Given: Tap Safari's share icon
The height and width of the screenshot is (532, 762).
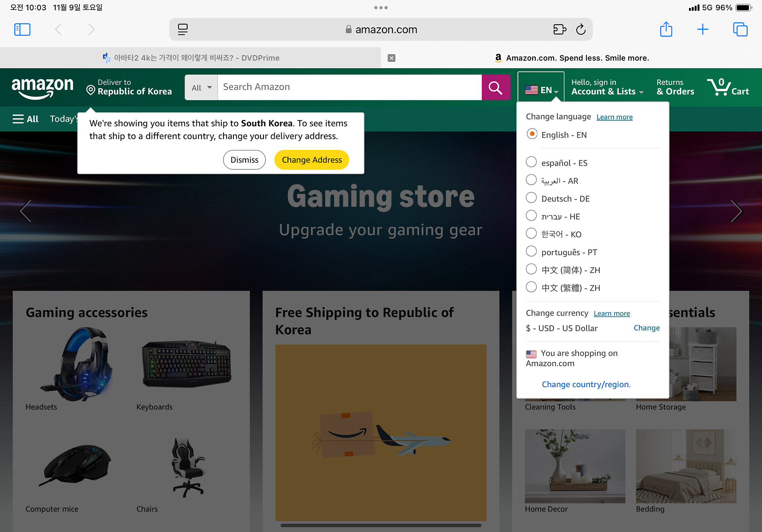Looking at the screenshot, I should click(x=666, y=29).
